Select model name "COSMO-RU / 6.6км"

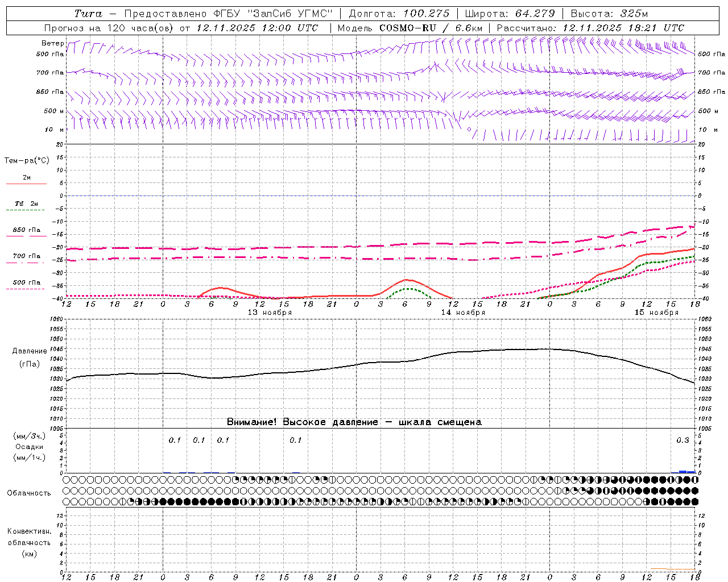(431, 28)
